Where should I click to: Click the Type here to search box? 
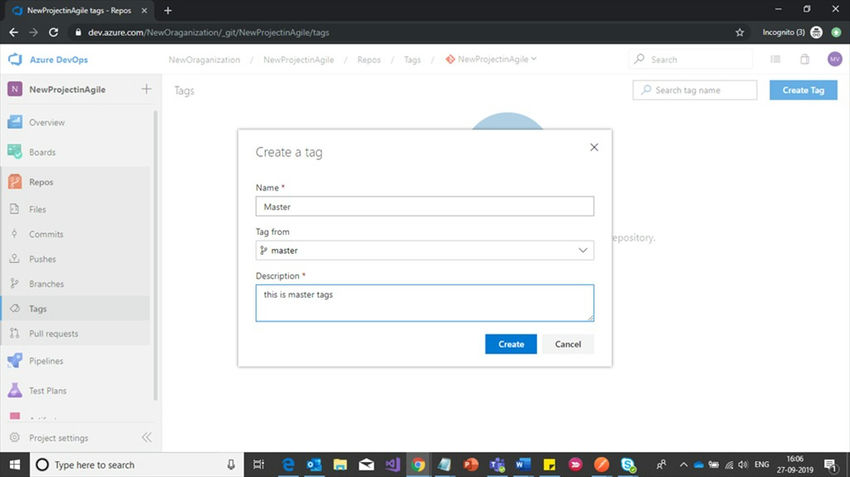[x=137, y=465]
